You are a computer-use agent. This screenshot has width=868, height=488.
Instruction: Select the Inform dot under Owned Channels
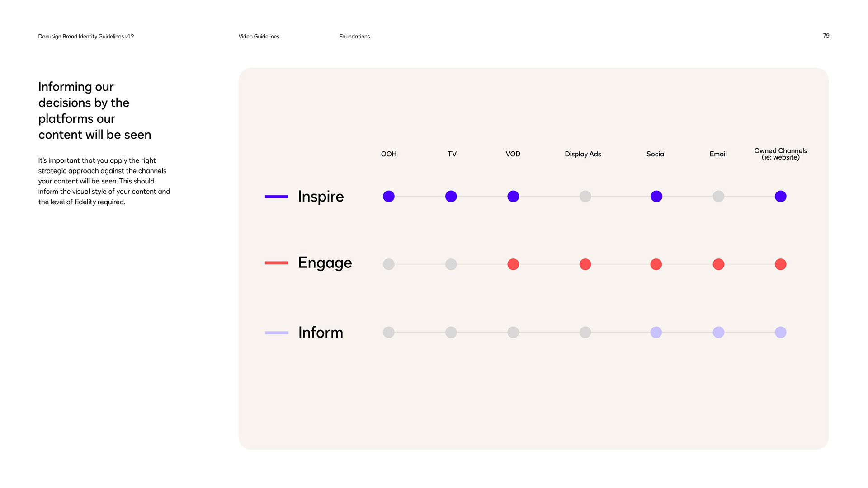tap(780, 333)
